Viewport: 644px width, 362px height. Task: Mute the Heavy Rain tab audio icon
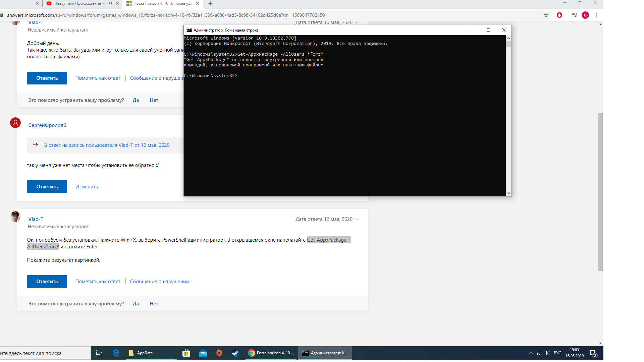(110, 3)
